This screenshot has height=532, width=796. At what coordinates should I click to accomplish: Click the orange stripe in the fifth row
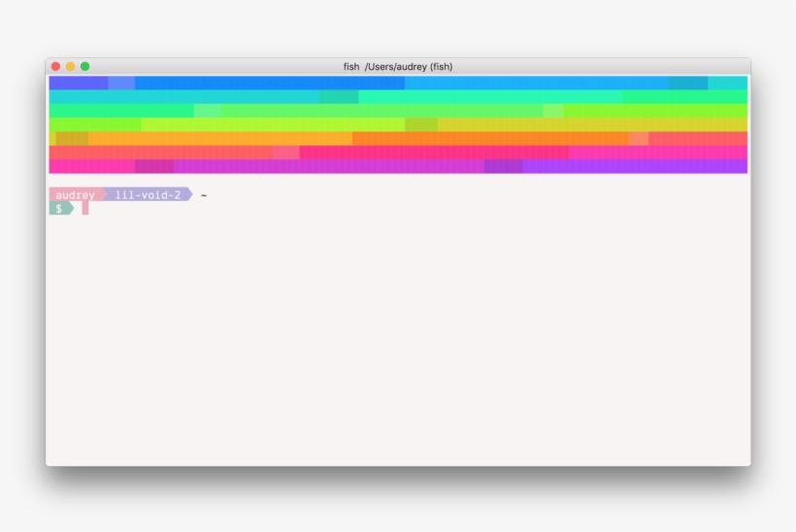tap(223, 139)
